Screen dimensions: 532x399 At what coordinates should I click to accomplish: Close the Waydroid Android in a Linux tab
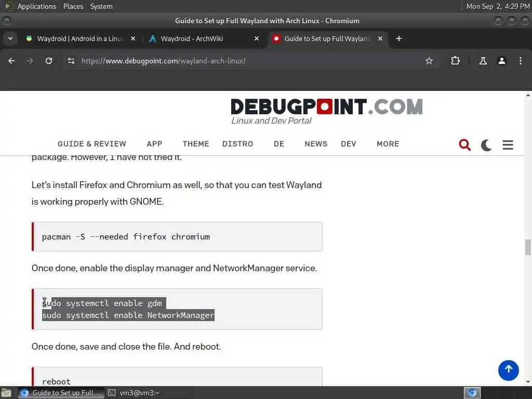(133, 38)
